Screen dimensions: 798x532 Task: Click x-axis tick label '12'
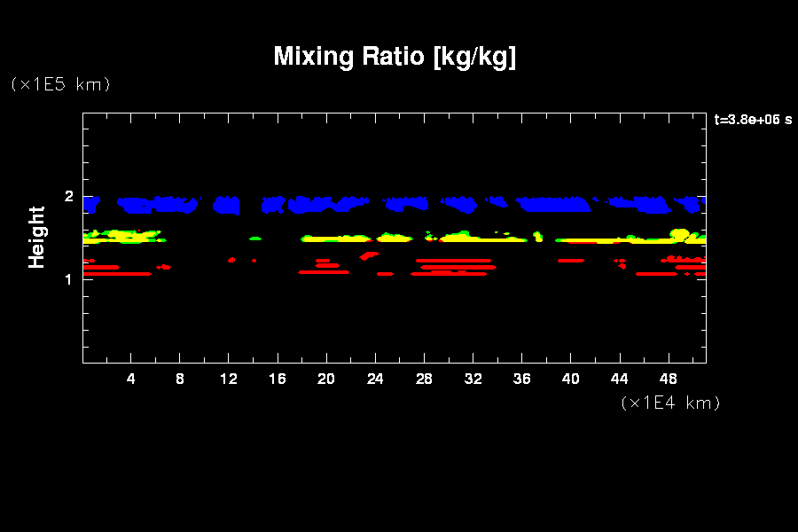pos(229,379)
